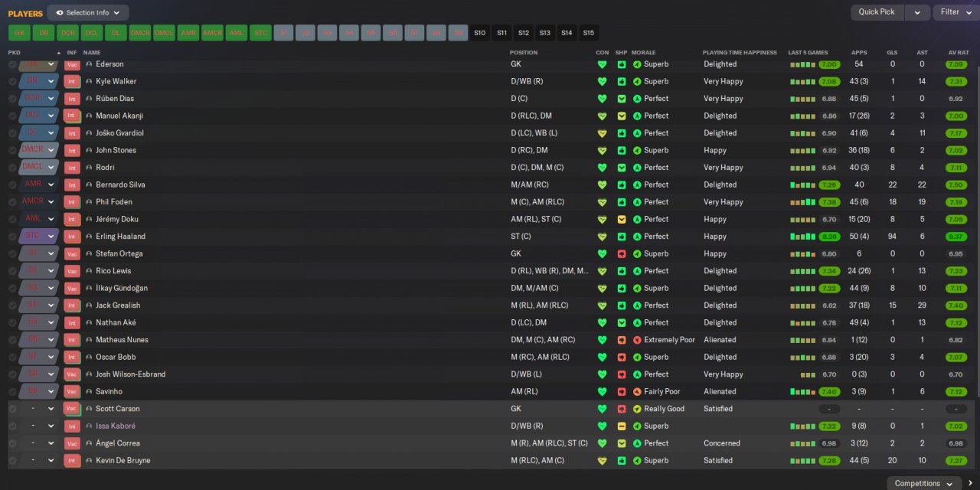The image size is (980, 490).
Task: Expand the arrow beside Quick Pick
Action: point(916,12)
